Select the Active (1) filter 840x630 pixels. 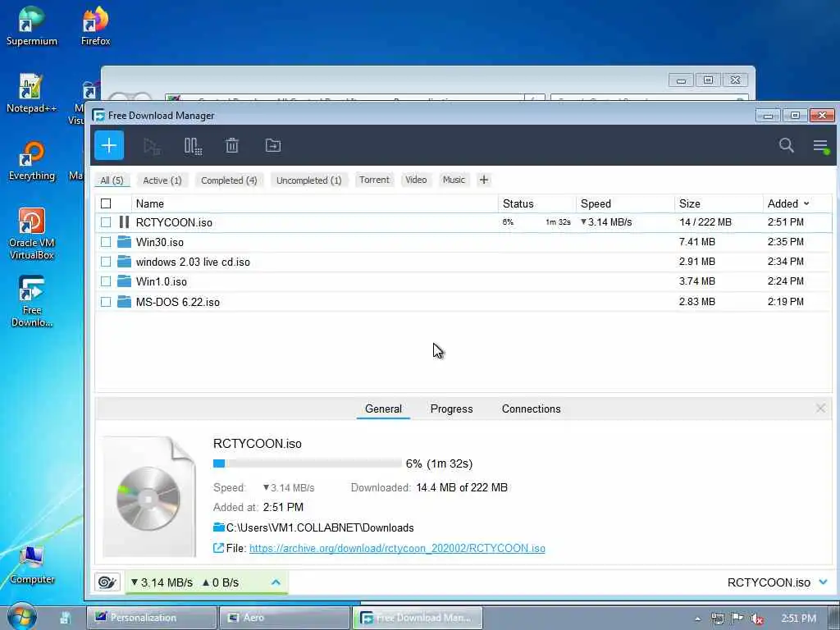(x=162, y=180)
